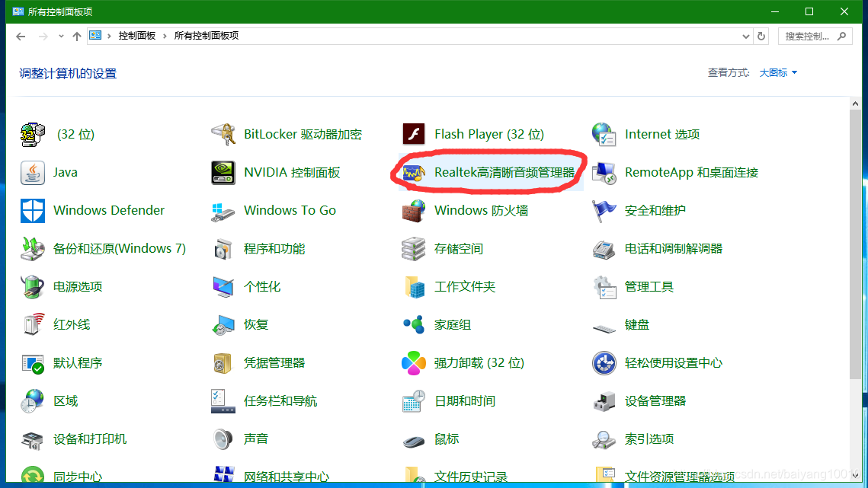The width and height of the screenshot is (868, 488).
Task: Open the 默认程序 icon
Action: (x=33, y=363)
